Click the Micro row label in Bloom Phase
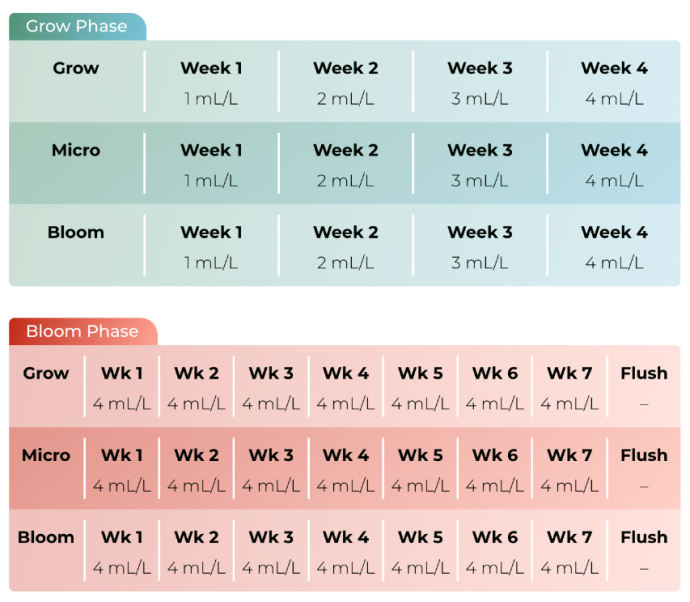The height and width of the screenshot is (602, 690). click(46, 456)
